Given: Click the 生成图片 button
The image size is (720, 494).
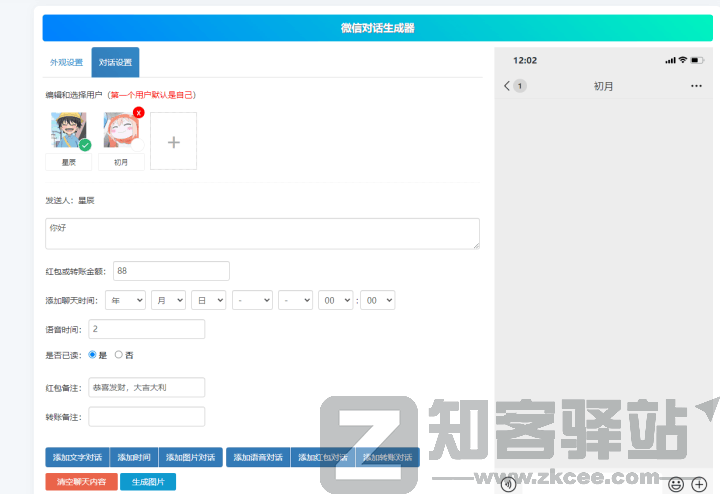Looking at the screenshot, I should [x=148, y=482].
